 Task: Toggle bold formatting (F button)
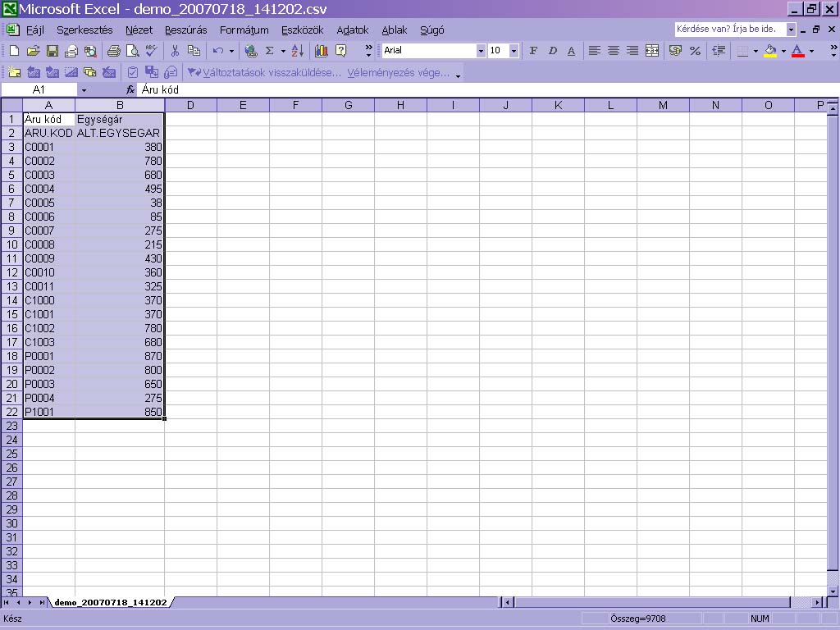point(533,51)
